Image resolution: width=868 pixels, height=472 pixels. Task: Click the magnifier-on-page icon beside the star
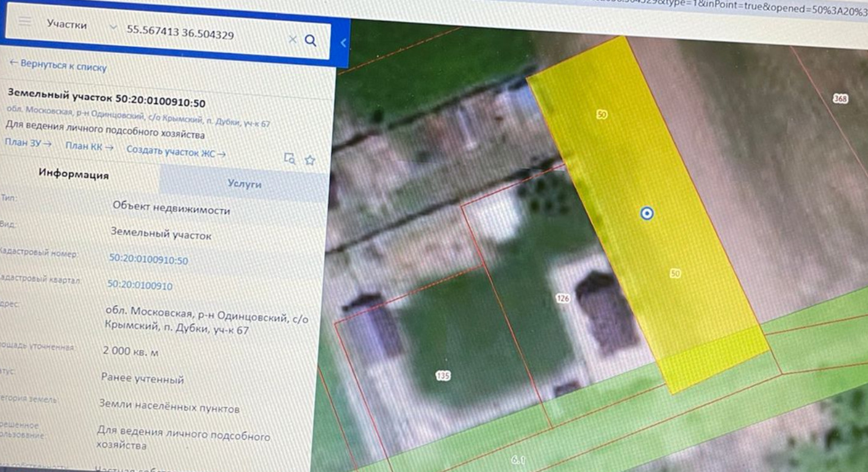point(290,159)
